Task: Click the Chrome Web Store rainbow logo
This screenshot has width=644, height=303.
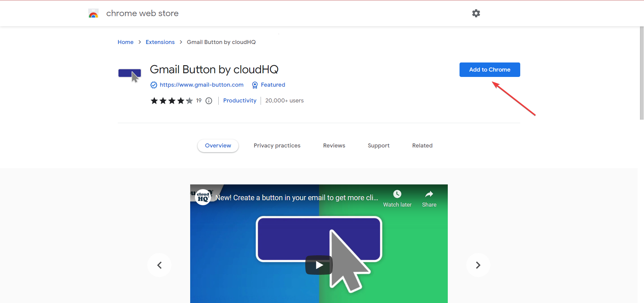Action: pos(93,13)
